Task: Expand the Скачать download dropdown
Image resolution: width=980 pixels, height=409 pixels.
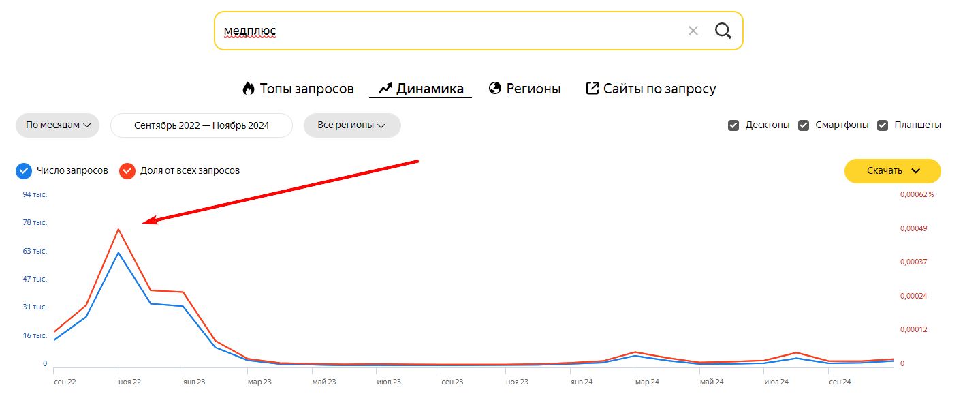Action: click(x=892, y=171)
